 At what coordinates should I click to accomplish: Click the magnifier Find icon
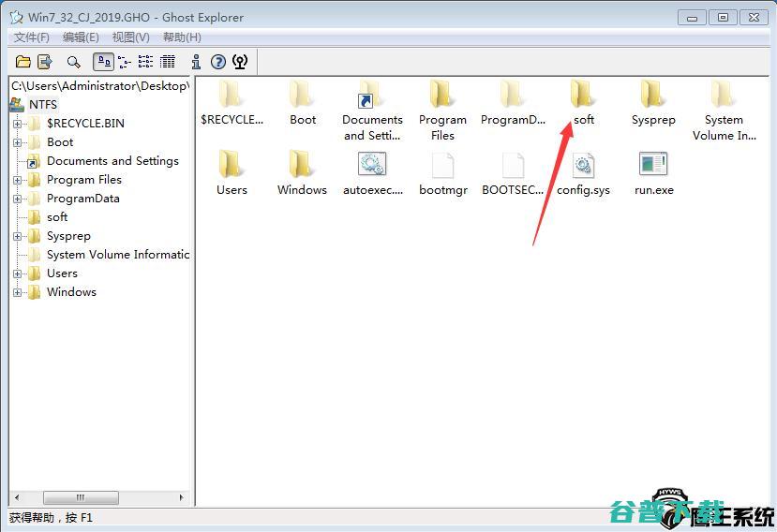pyautogui.click(x=73, y=62)
